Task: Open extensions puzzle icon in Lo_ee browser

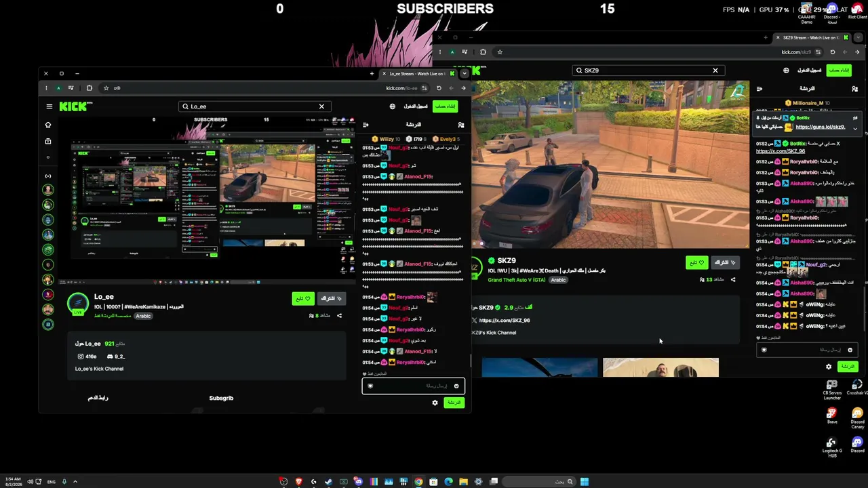Action: pyautogui.click(x=89, y=88)
